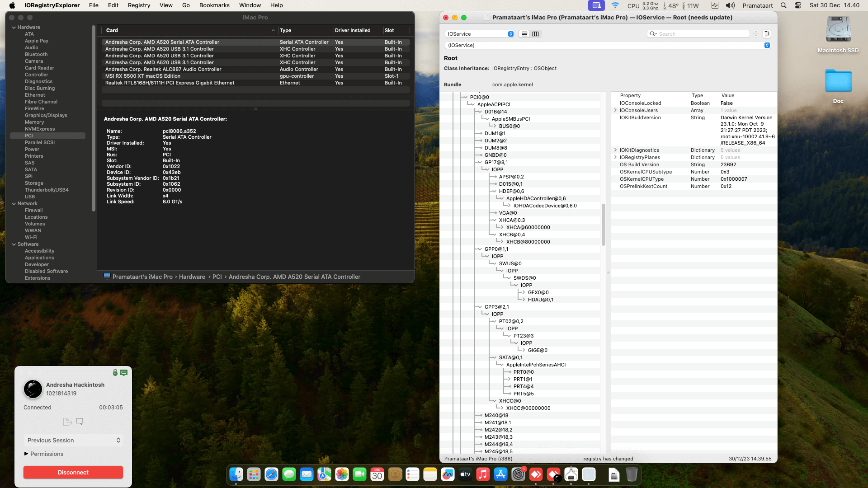Open chat icon in AnyDesk panel
The image size is (868, 488).
pyautogui.click(x=80, y=422)
